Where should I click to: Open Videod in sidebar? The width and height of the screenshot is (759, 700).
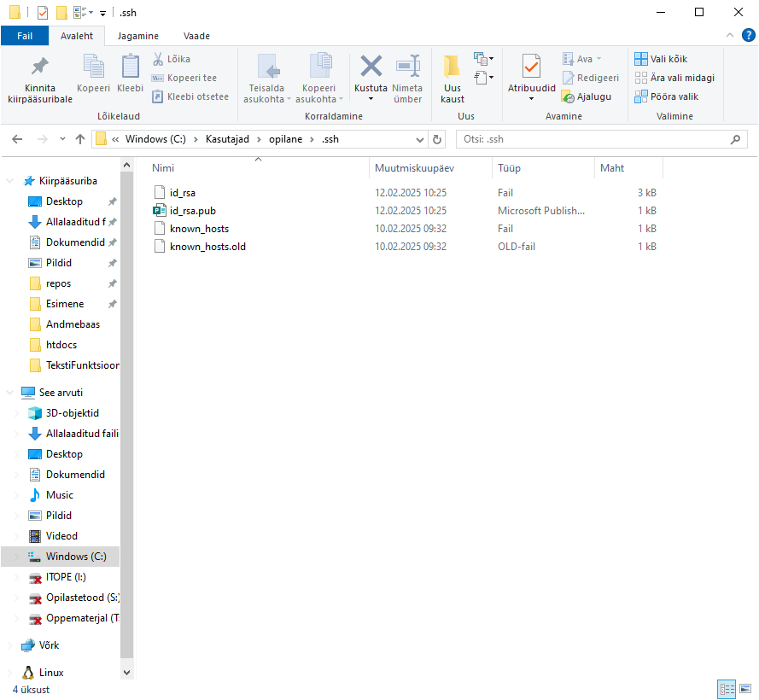[x=61, y=536]
